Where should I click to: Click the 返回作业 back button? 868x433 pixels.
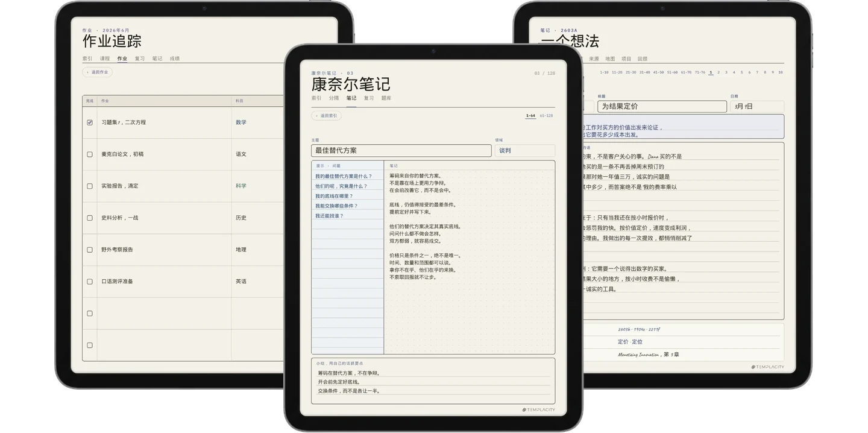click(x=97, y=72)
